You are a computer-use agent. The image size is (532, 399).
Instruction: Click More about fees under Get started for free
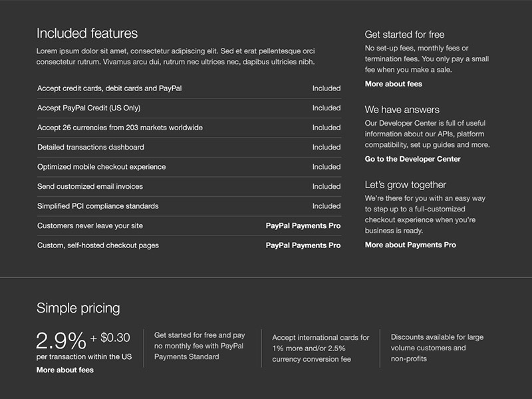tap(393, 84)
